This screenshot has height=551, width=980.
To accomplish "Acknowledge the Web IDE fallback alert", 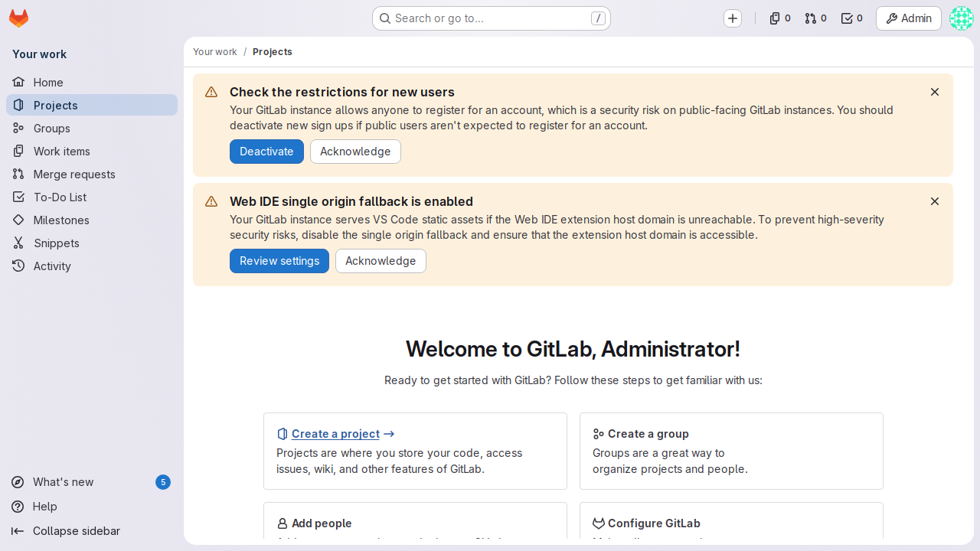I will tap(381, 261).
